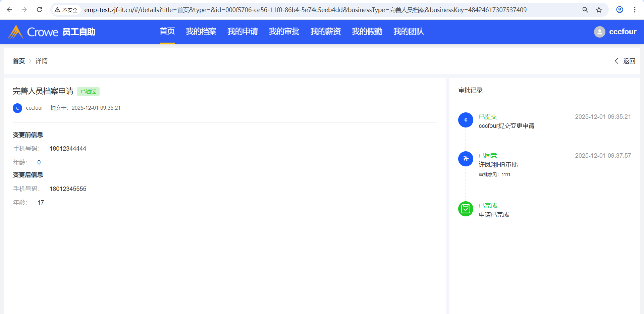The image size is (644, 314).
Task: Click the old age value 0
Action: 39,162
